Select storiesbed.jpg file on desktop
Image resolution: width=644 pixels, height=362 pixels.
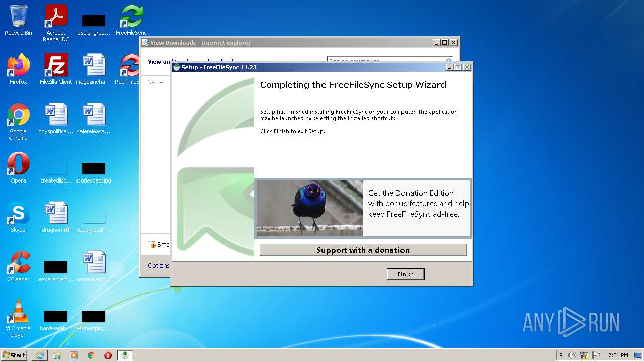(94, 172)
